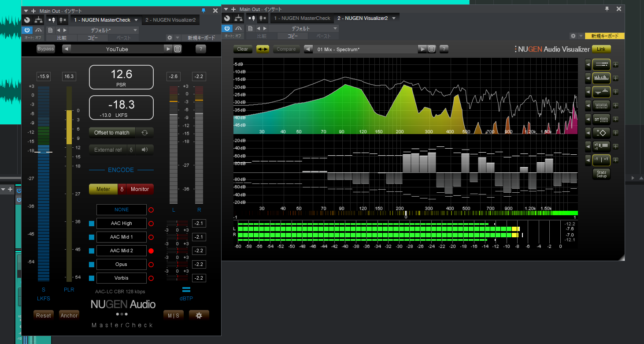Screen dimensions: 644x344
Task: Go to previous Visualizer preset before 01 Mix
Action: pyautogui.click(x=308, y=49)
